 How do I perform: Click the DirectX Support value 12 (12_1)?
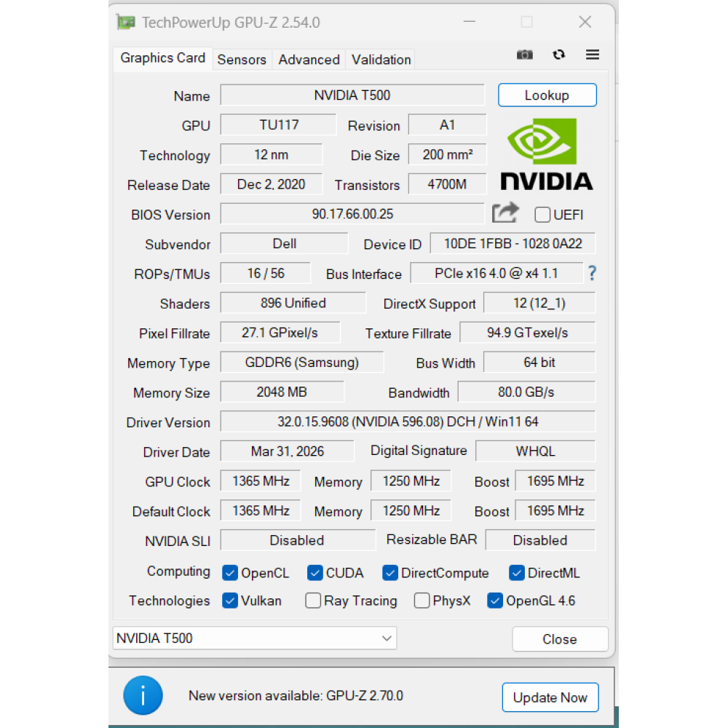pos(539,303)
